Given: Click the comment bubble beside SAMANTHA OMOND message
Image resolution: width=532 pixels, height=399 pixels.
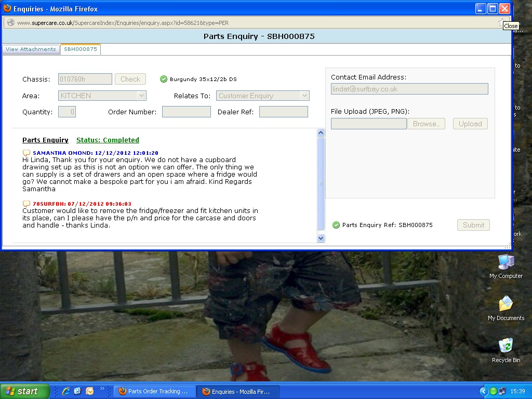Looking at the screenshot, I should tap(26, 153).
